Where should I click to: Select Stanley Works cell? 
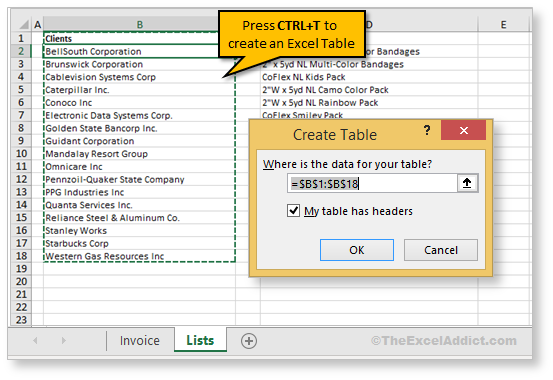click(x=139, y=230)
